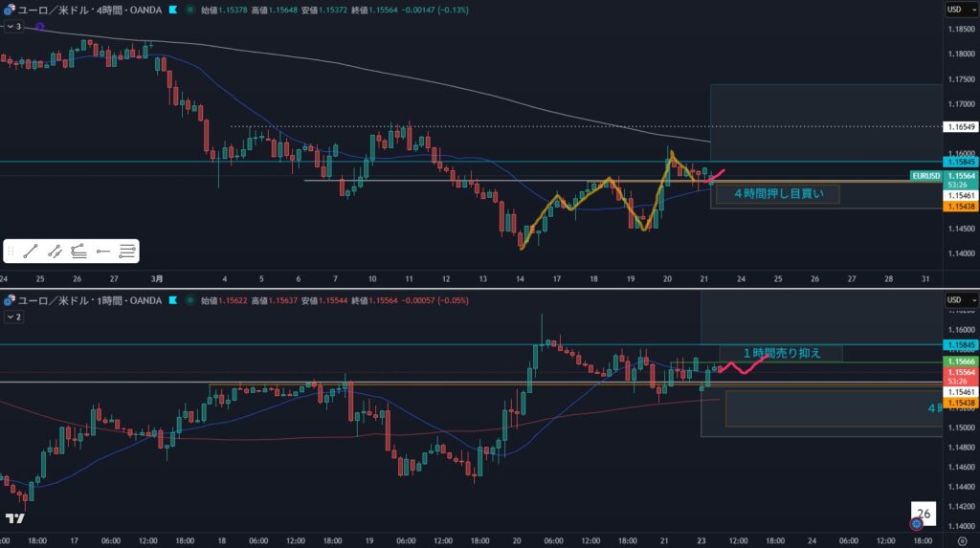Pick the multi-line horizontal levels tool
Image resolution: width=980 pixels, height=548 pixels.
click(127, 252)
